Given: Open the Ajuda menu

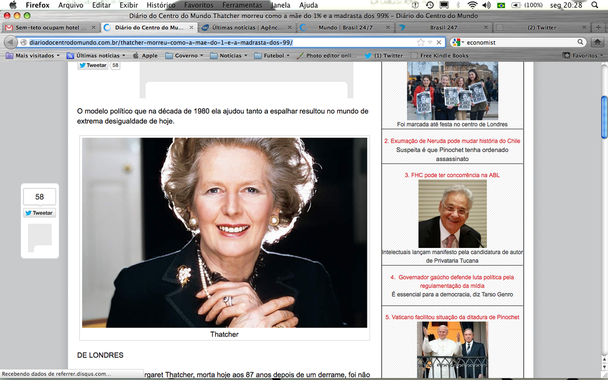Looking at the screenshot, I should (x=309, y=5).
